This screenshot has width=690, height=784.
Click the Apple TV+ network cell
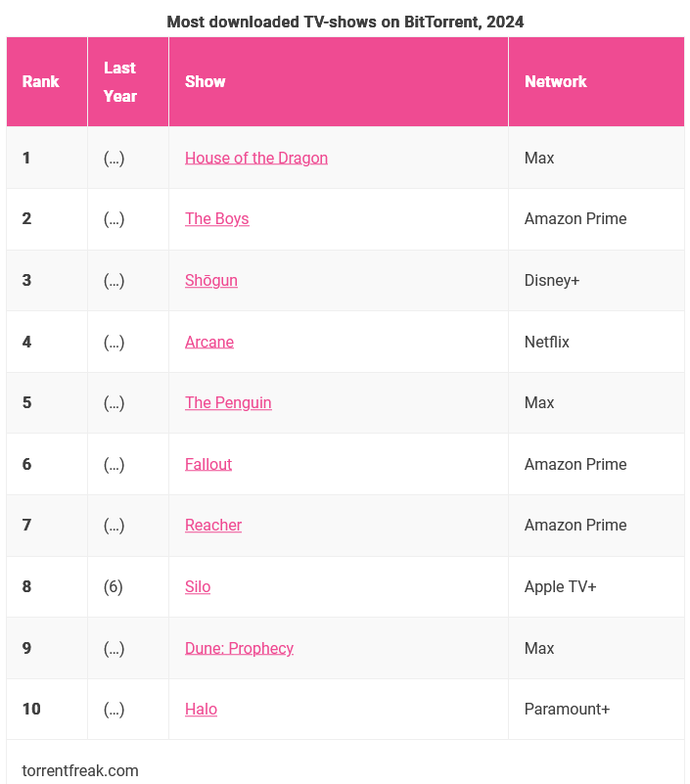pyautogui.click(x=560, y=587)
